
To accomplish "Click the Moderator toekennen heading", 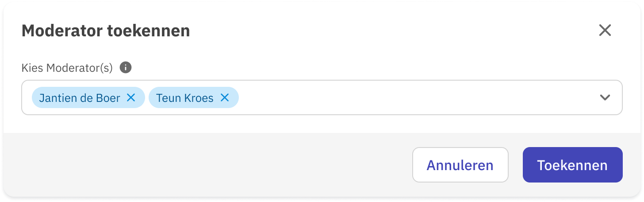I will pos(106,31).
